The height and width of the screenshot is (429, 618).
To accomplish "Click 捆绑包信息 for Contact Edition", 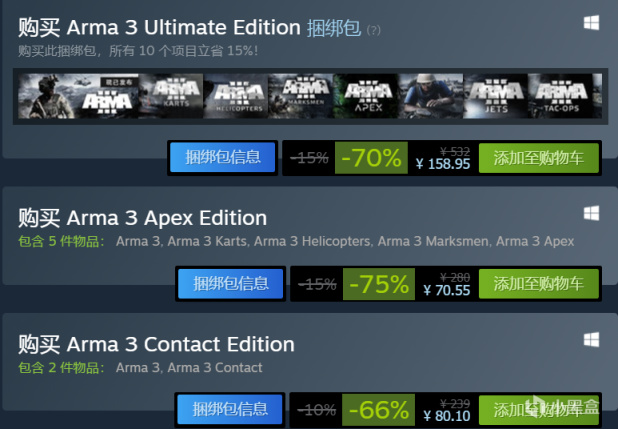I will click(229, 410).
